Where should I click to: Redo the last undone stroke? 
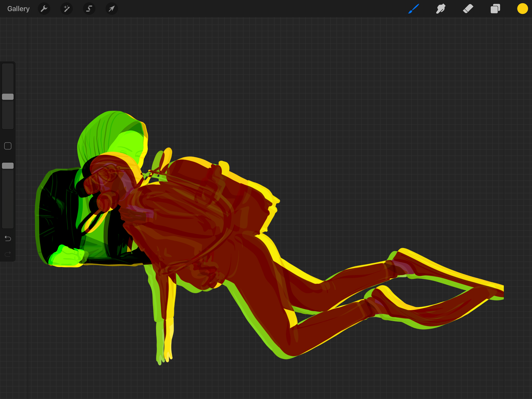click(8, 254)
